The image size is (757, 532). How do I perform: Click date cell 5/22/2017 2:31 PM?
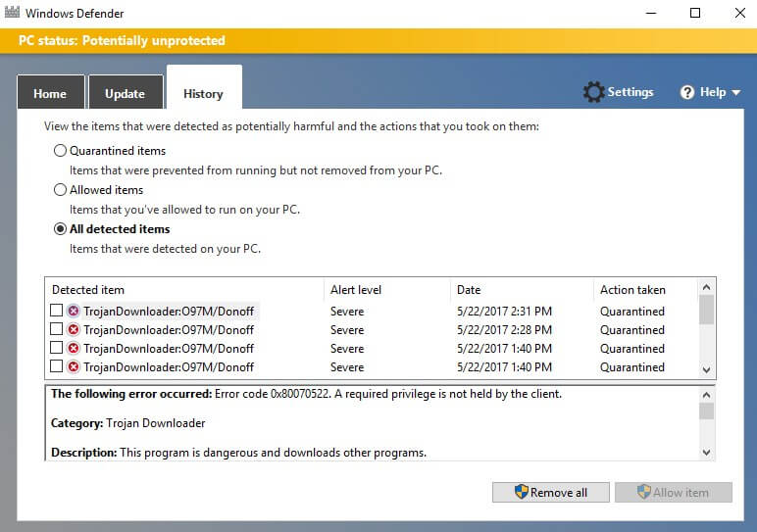click(505, 312)
